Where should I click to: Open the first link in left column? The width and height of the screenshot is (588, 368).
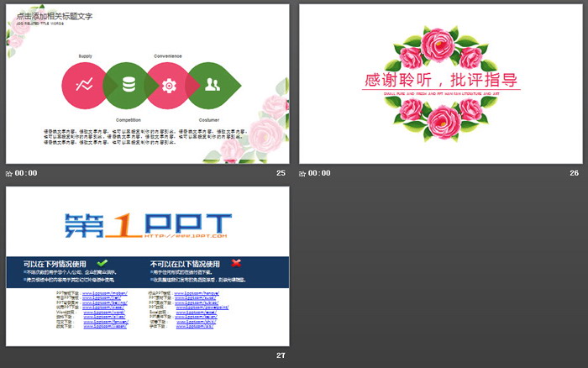[x=108, y=293]
